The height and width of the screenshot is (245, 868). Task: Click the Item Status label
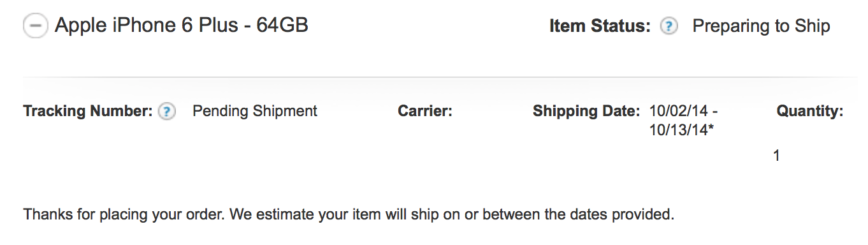(600, 26)
